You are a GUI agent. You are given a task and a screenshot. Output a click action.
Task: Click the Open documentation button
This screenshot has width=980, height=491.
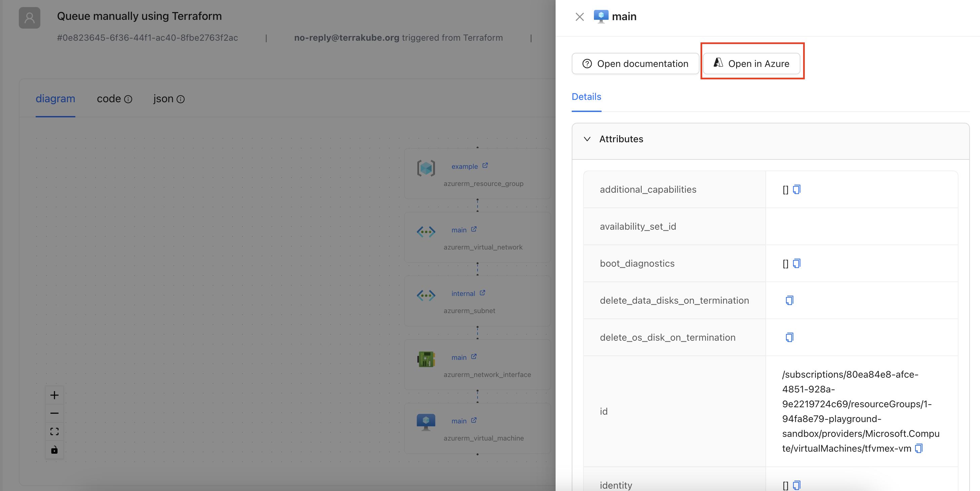click(635, 64)
